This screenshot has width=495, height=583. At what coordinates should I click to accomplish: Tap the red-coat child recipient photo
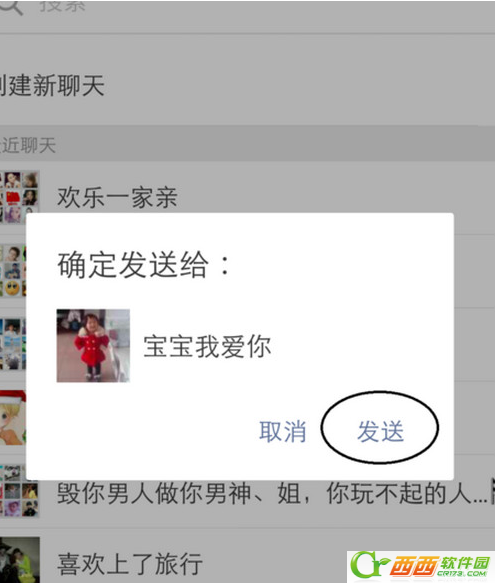click(x=93, y=345)
